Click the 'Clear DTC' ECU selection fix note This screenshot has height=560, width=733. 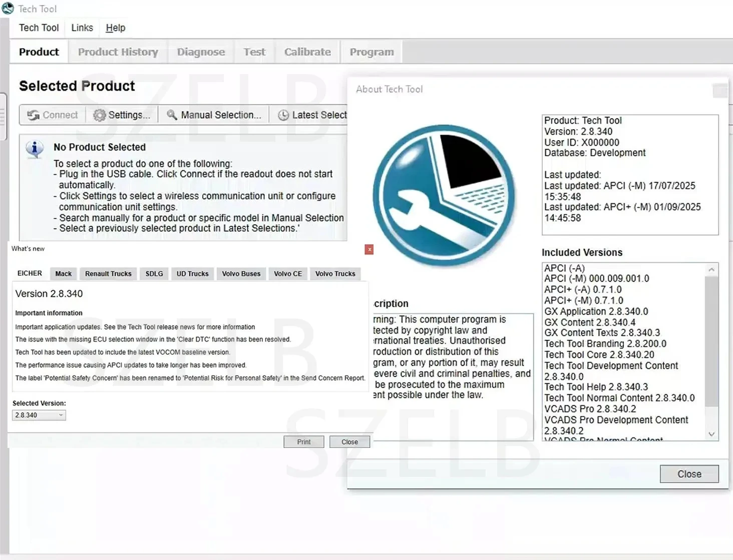(153, 339)
